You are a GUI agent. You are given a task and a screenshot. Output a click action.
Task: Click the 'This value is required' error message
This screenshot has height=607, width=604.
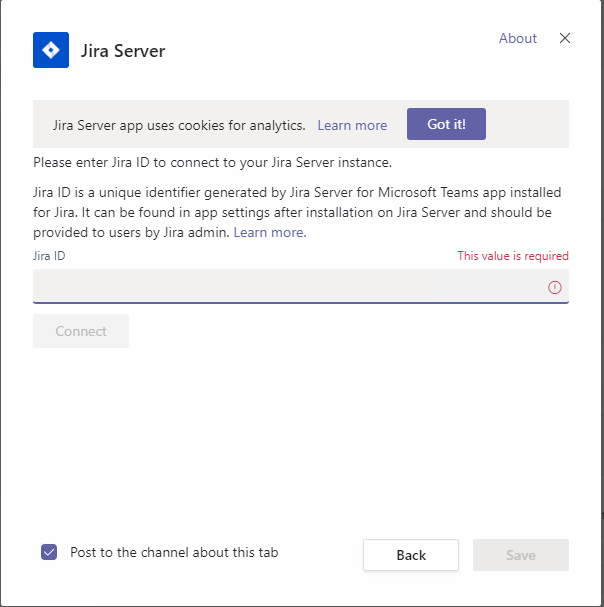coord(513,256)
